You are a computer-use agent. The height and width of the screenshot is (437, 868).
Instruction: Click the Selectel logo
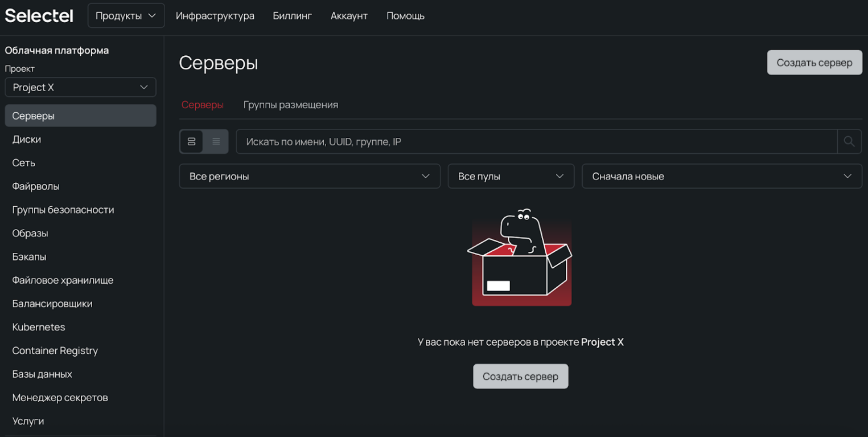pos(39,15)
